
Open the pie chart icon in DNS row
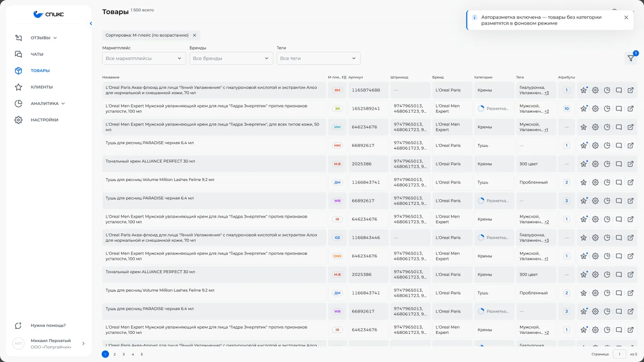607,256
